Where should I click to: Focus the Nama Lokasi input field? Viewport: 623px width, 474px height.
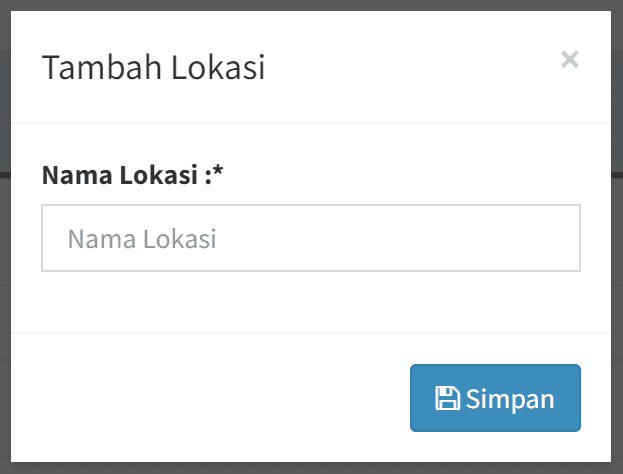click(310, 239)
